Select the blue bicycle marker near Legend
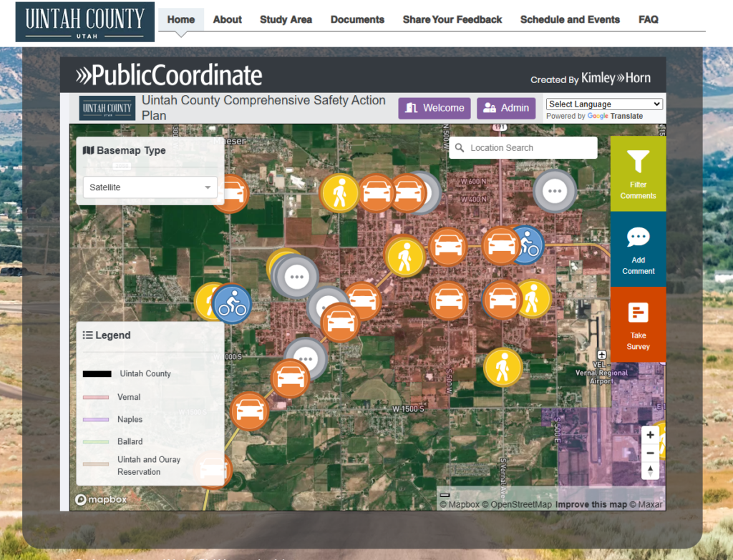The image size is (733, 560). (233, 304)
